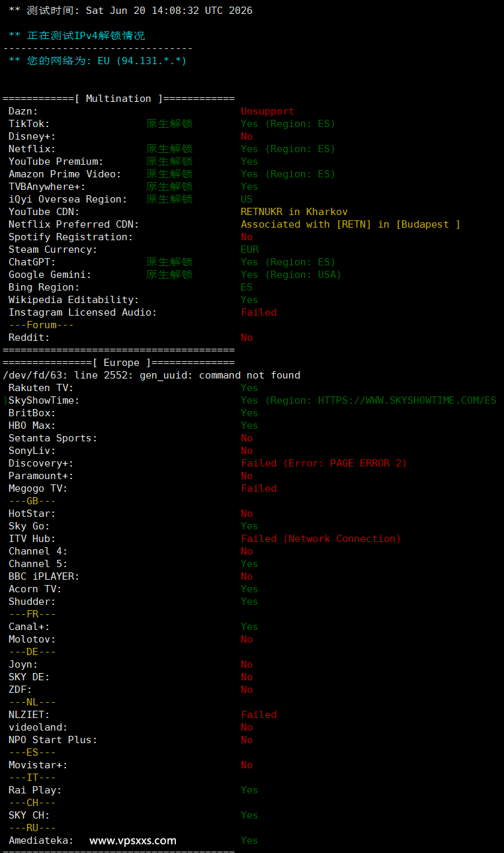Screen dimensions: 504x853
Task: Select the "HotStar:" label
Action: [32, 514]
